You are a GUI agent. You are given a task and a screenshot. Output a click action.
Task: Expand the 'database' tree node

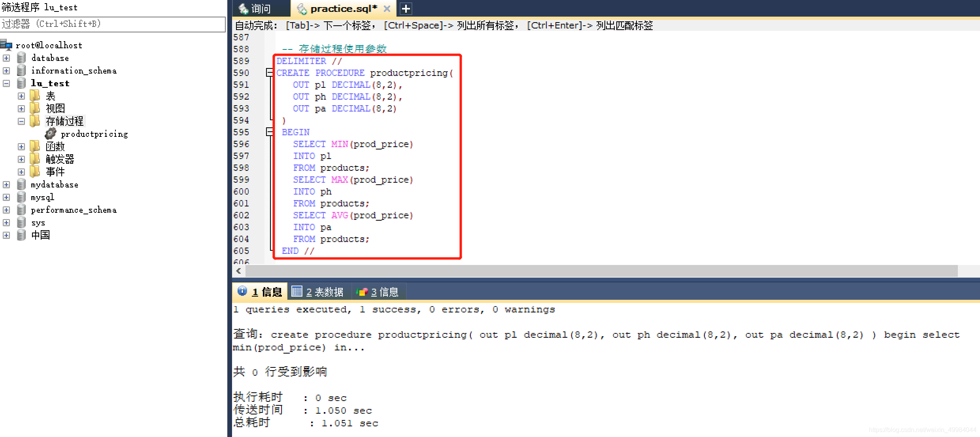tap(6, 58)
